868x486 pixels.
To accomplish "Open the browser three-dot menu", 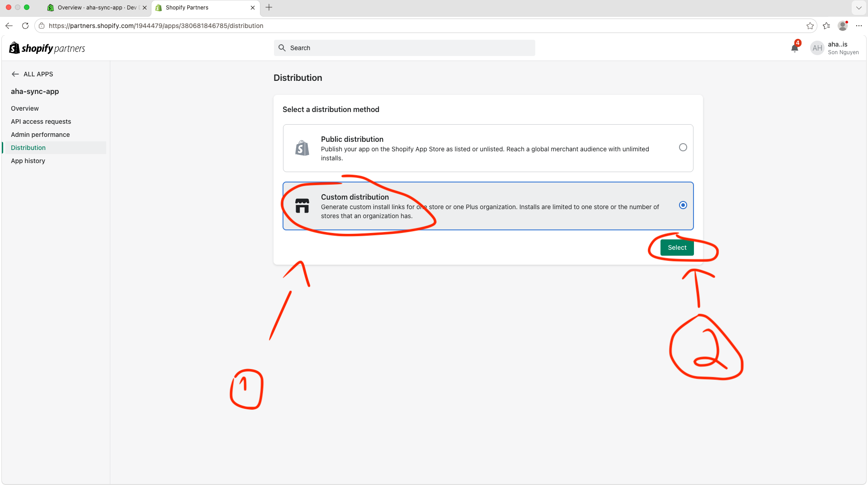I will pyautogui.click(x=859, y=26).
